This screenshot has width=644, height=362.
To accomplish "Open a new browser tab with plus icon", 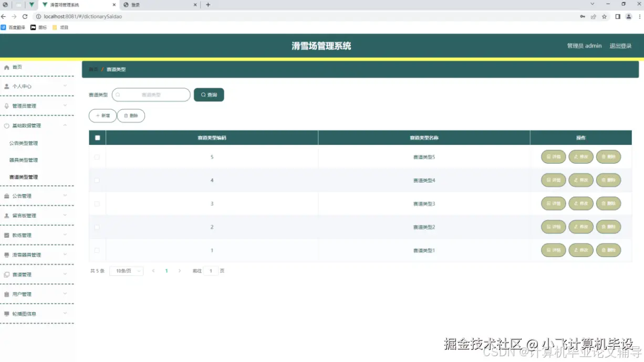I will 208,5.
